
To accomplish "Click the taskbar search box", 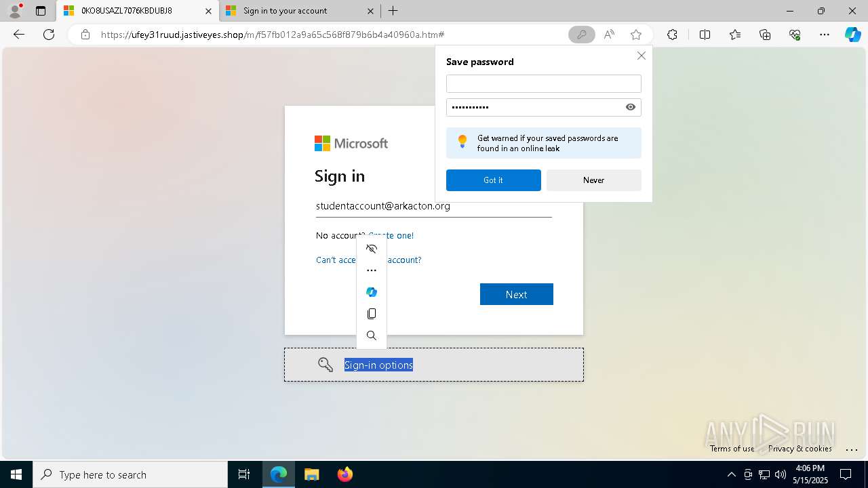I will coord(130,474).
